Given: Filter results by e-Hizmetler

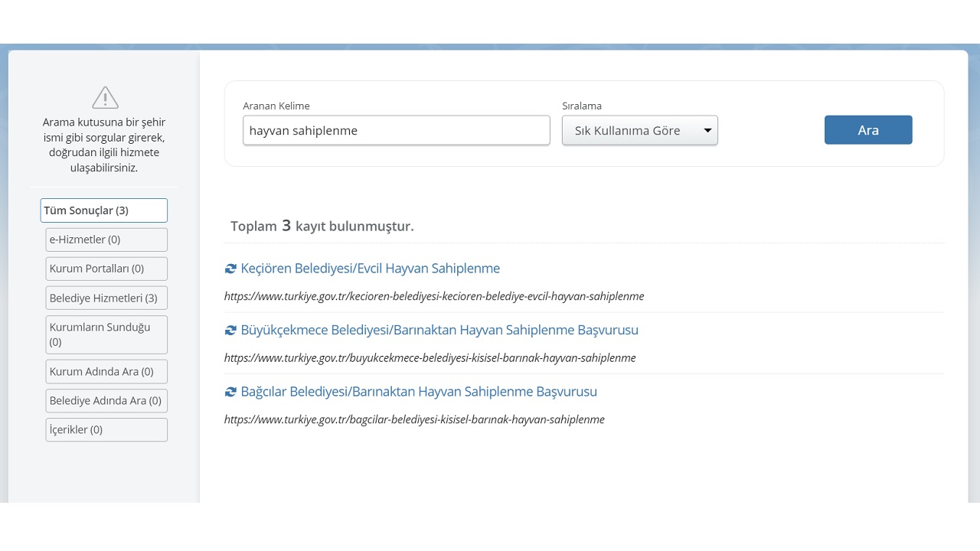Looking at the screenshot, I should tap(106, 240).
